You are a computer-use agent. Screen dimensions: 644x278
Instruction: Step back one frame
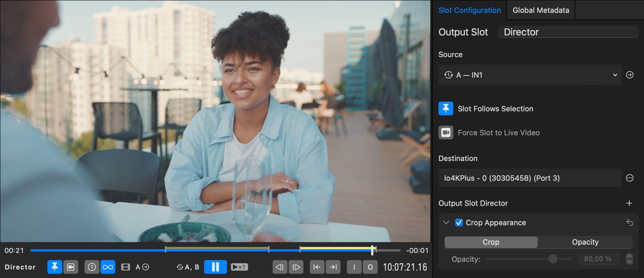(x=280, y=267)
